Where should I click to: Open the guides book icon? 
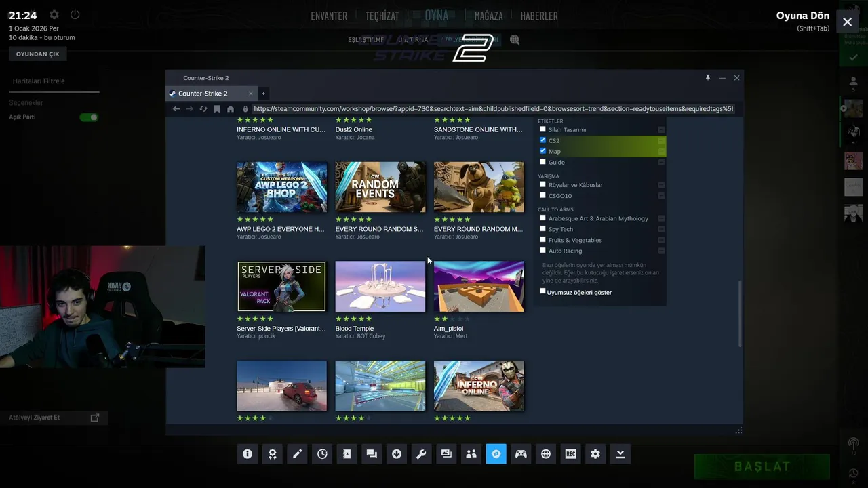[347, 454]
